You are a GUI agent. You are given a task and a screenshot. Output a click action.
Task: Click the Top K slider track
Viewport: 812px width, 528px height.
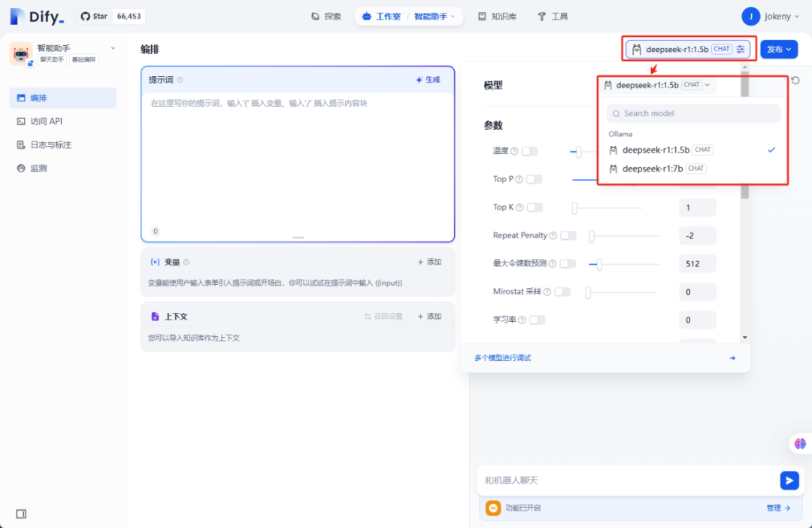[607, 208]
